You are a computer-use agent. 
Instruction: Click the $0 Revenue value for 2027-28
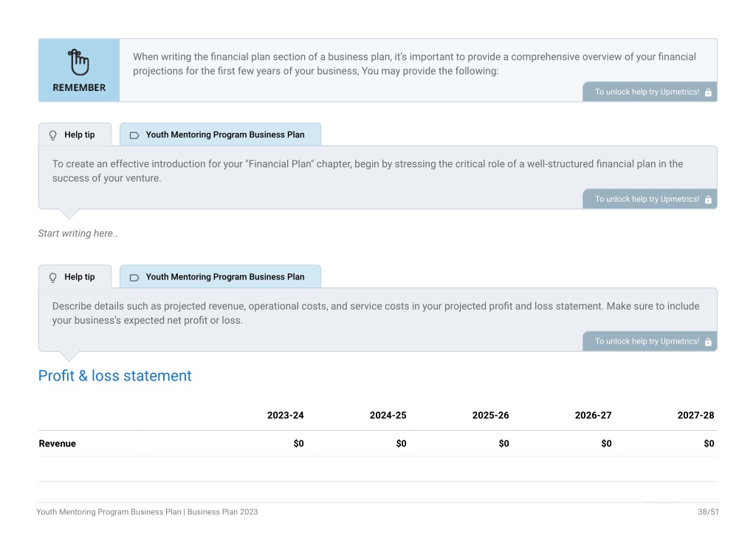(709, 444)
